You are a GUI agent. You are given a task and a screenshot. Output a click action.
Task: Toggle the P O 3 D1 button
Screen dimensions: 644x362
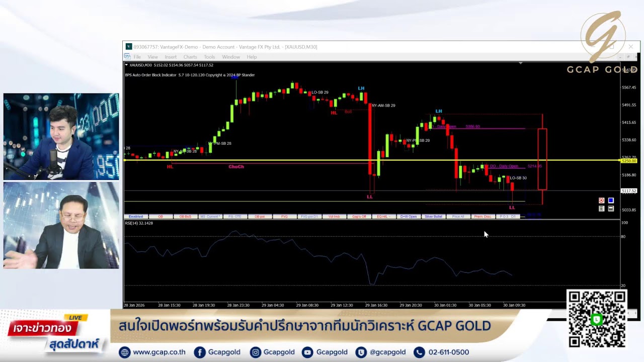[507, 217]
